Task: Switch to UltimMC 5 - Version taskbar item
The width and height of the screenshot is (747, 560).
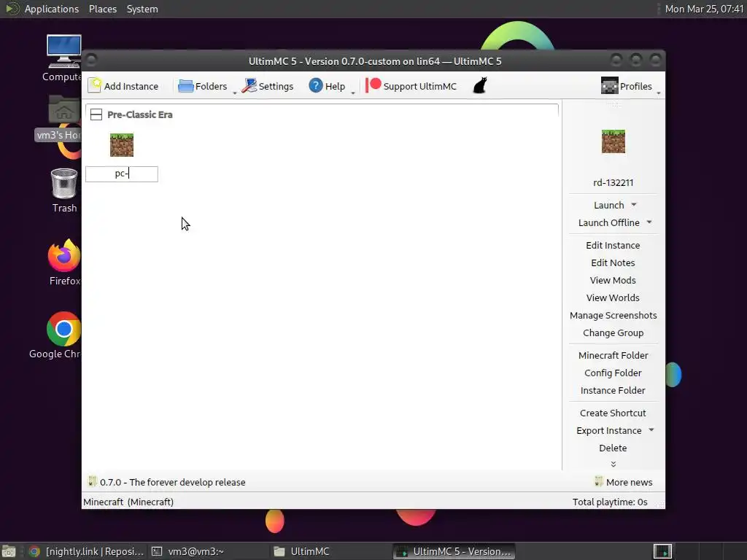Action: point(454,551)
